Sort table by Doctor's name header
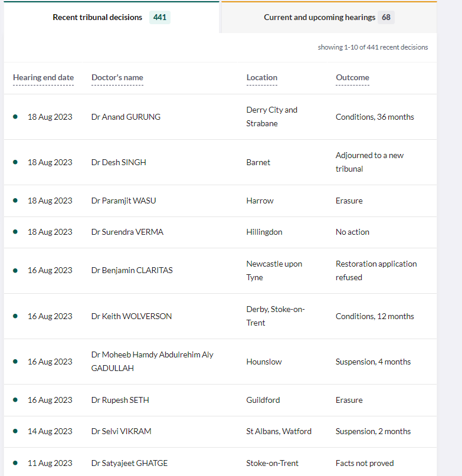The image size is (462, 476). 117,78
